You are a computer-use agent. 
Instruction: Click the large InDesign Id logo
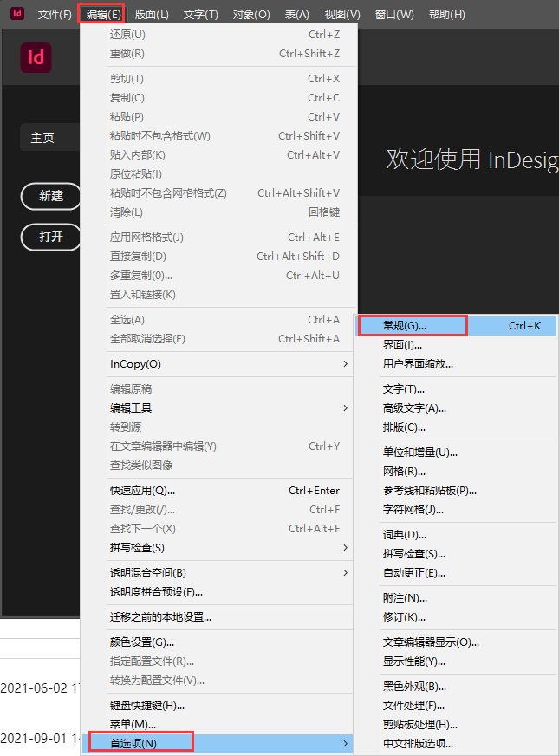click(36, 58)
